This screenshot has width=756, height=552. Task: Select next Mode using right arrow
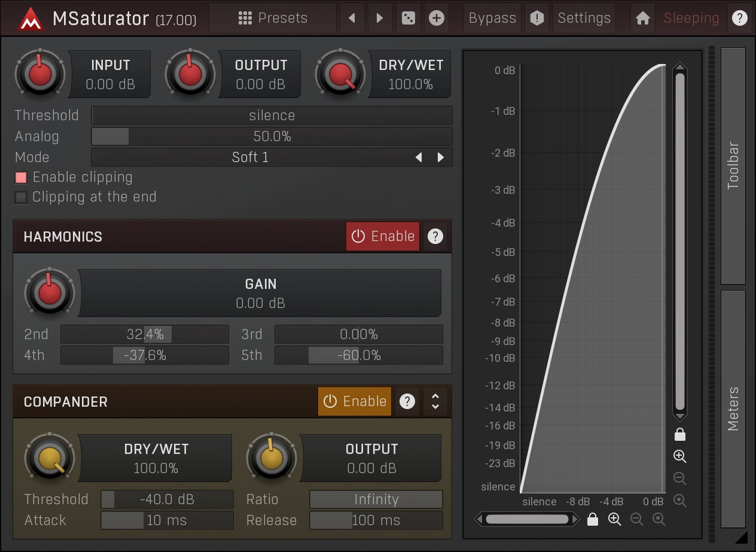click(441, 157)
